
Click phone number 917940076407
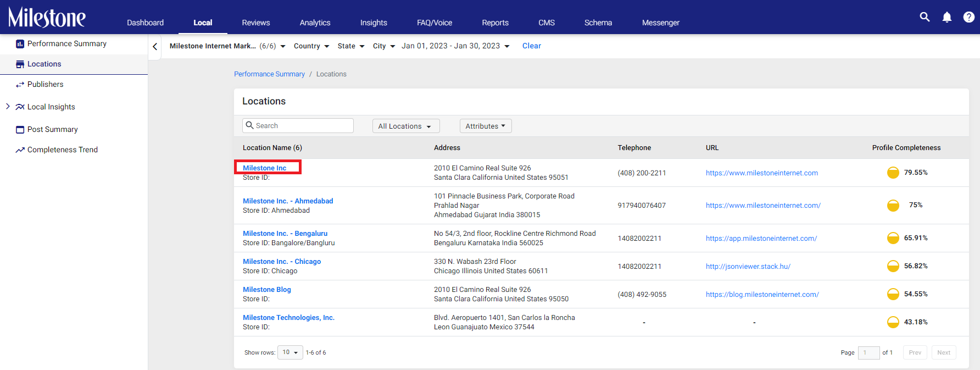coord(642,206)
